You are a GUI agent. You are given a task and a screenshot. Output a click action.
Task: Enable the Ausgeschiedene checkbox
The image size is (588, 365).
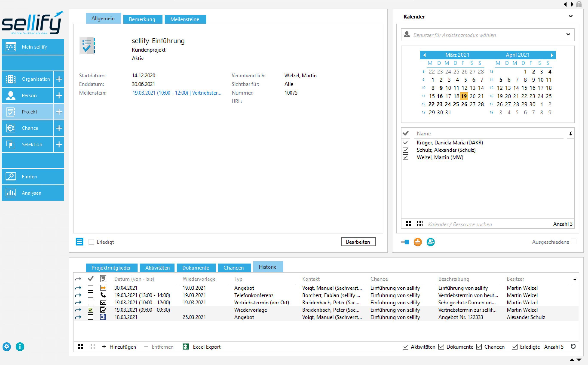point(574,242)
